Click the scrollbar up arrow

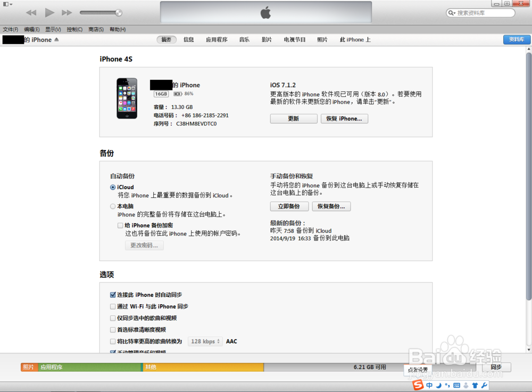click(x=529, y=49)
